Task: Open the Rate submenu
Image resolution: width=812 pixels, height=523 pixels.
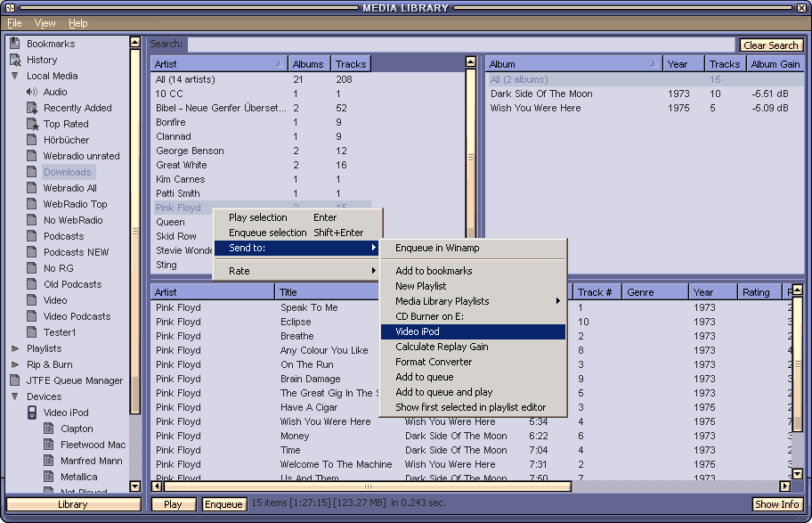Action: [296, 271]
